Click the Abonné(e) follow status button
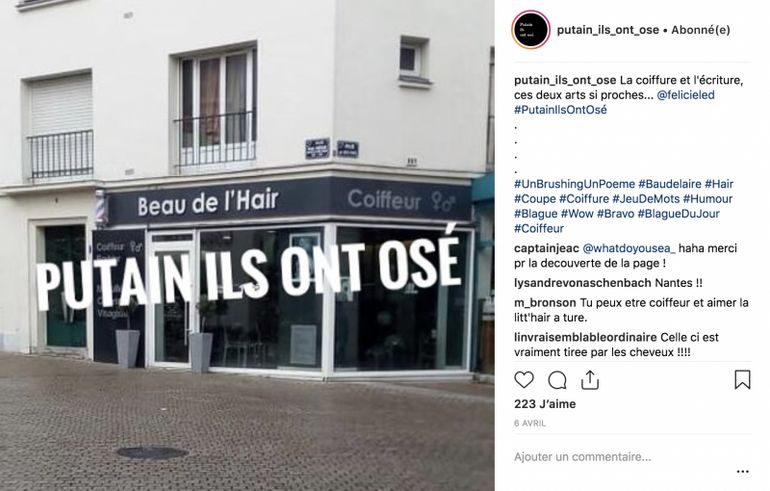Image resolution: width=770 pixels, height=491 pixels. pos(701,30)
